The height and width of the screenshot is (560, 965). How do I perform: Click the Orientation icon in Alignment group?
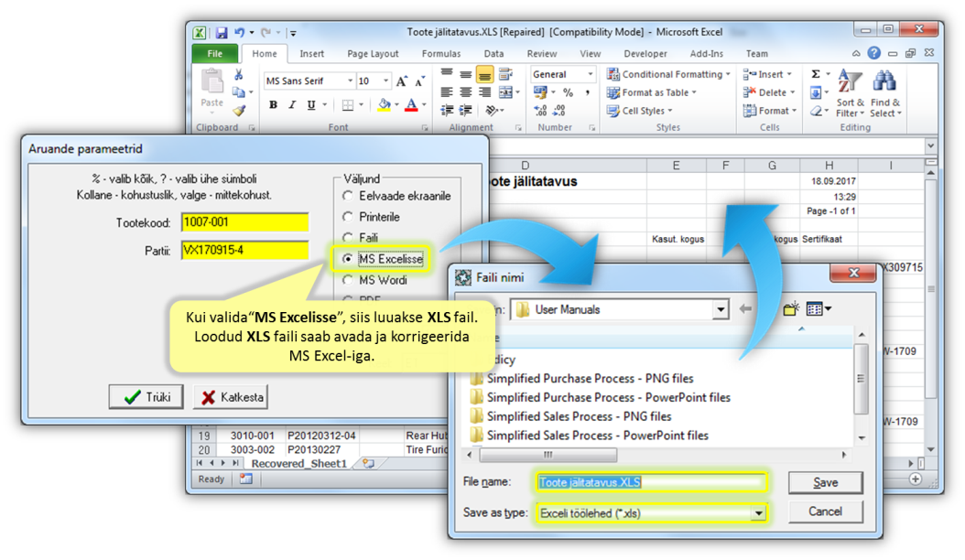[491, 111]
